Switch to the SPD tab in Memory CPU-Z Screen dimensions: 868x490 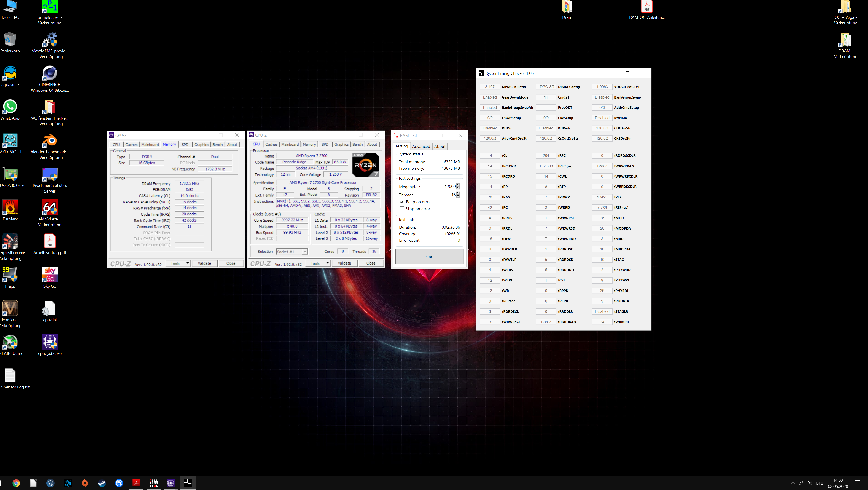[x=185, y=145]
